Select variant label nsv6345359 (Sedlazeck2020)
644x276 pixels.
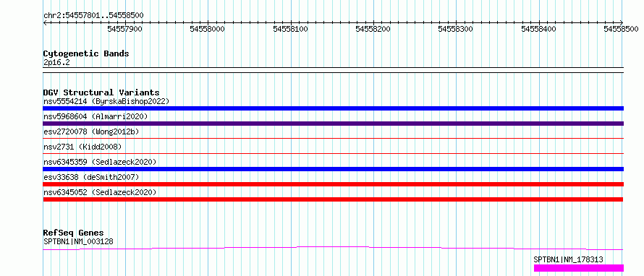(x=100, y=162)
